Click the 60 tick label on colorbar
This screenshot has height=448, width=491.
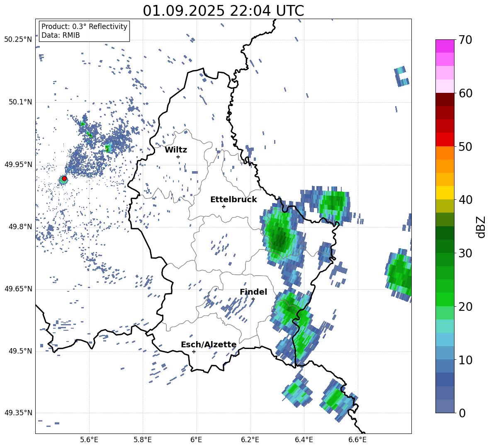point(465,93)
